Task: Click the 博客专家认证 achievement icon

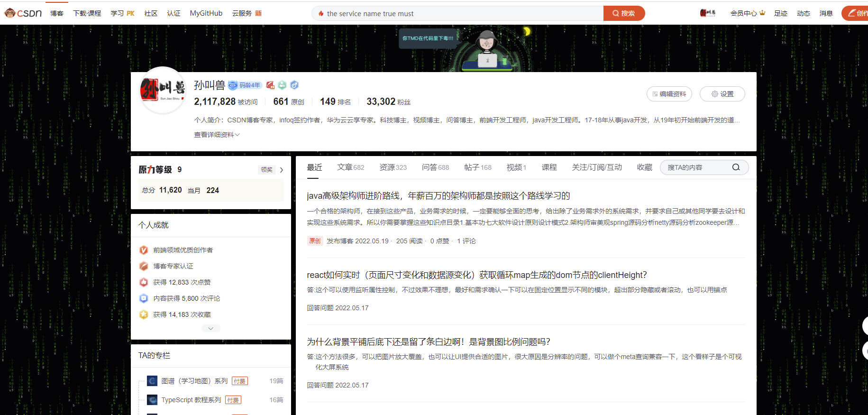Action: coord(144,266)
